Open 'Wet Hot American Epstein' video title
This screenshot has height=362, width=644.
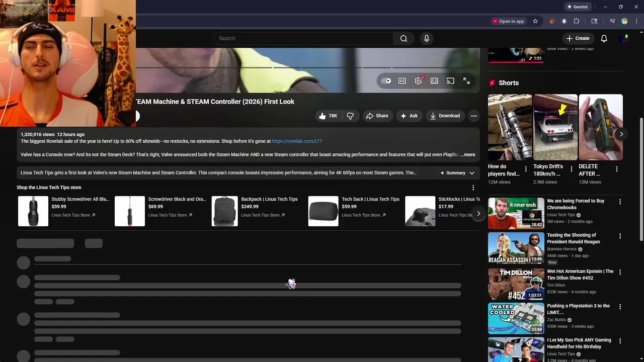point(580,275)
